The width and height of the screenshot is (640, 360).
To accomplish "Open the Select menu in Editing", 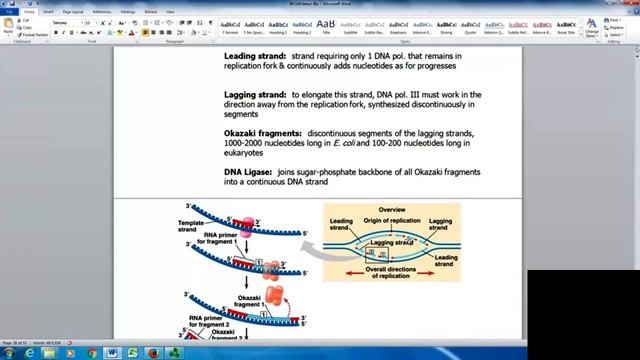I will pos(613,35).
